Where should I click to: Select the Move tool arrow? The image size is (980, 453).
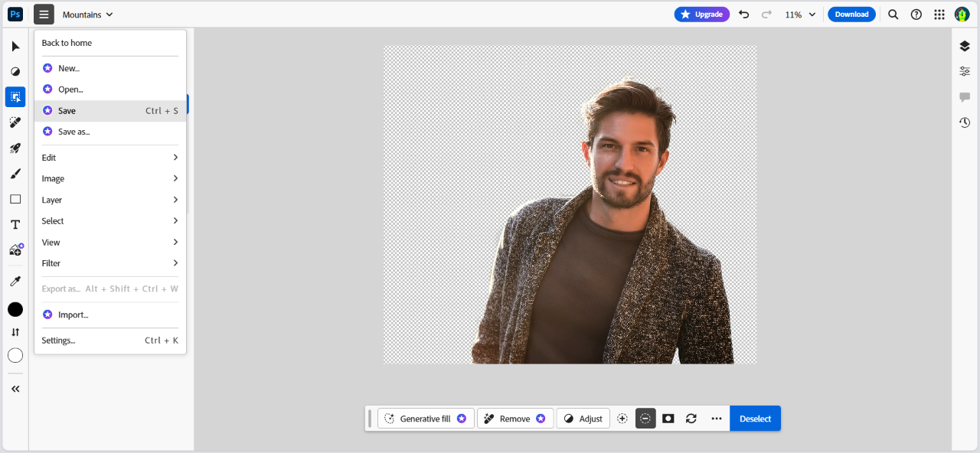(15, 47)
